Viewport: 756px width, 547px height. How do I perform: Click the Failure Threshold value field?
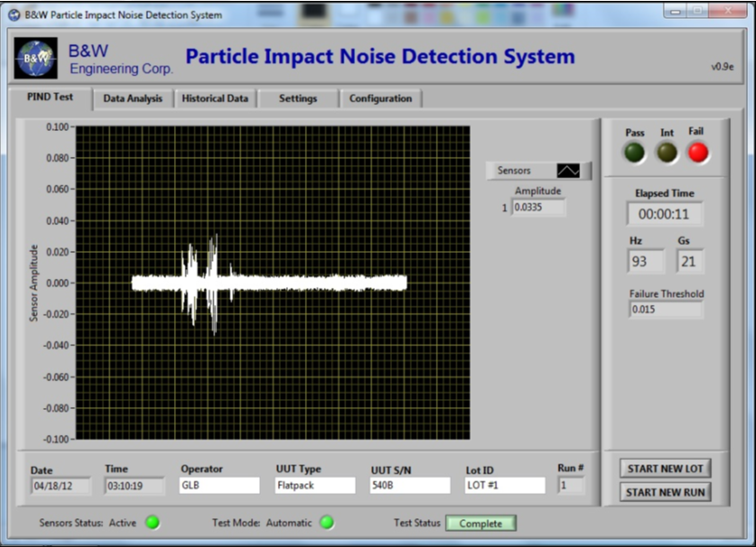665,309
